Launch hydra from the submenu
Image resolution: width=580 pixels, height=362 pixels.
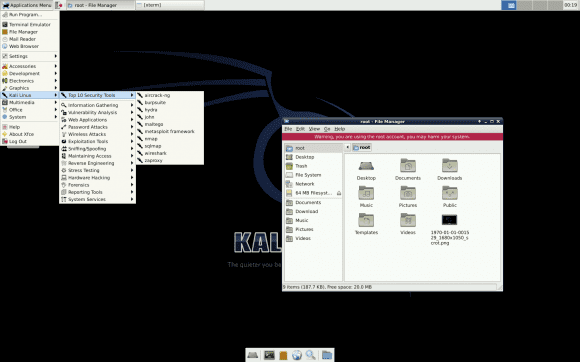tap(170, 110)
